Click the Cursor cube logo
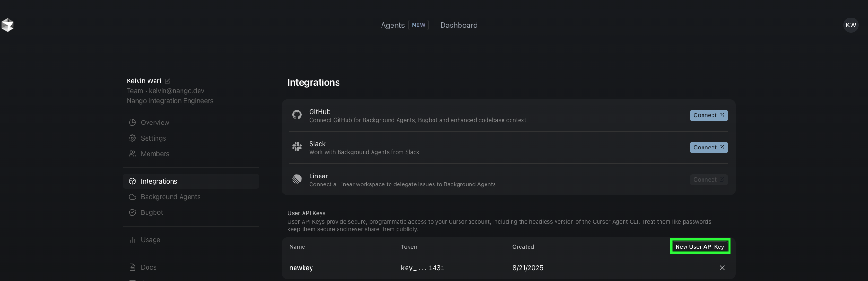Viewport: 868px width, 281px height. tap(8, 25)
